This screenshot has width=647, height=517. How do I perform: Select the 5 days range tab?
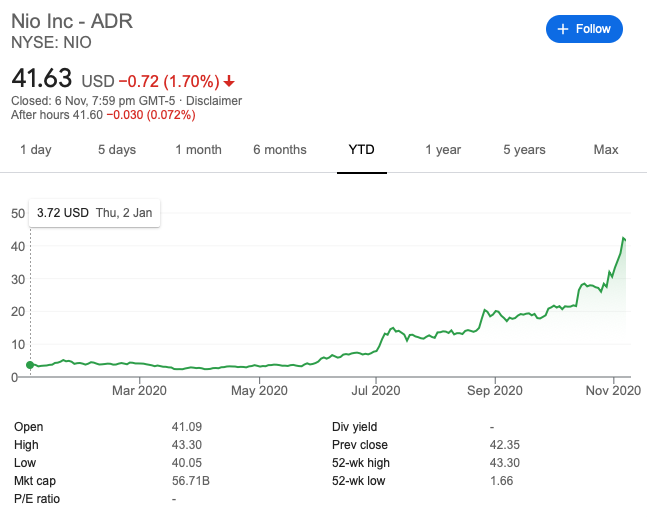pos(117,149)
